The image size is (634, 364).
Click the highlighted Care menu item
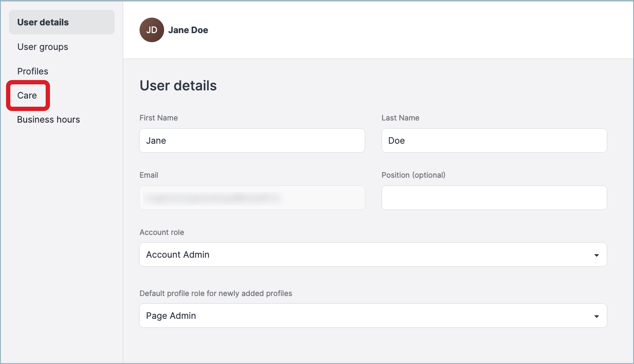tap(27, 95)
